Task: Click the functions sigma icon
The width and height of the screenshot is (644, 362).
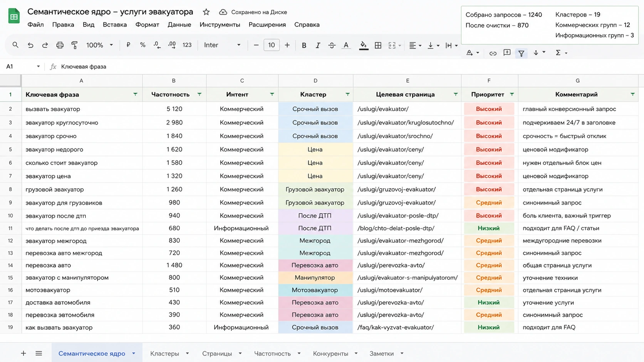Action: click(x=558, y=53)
